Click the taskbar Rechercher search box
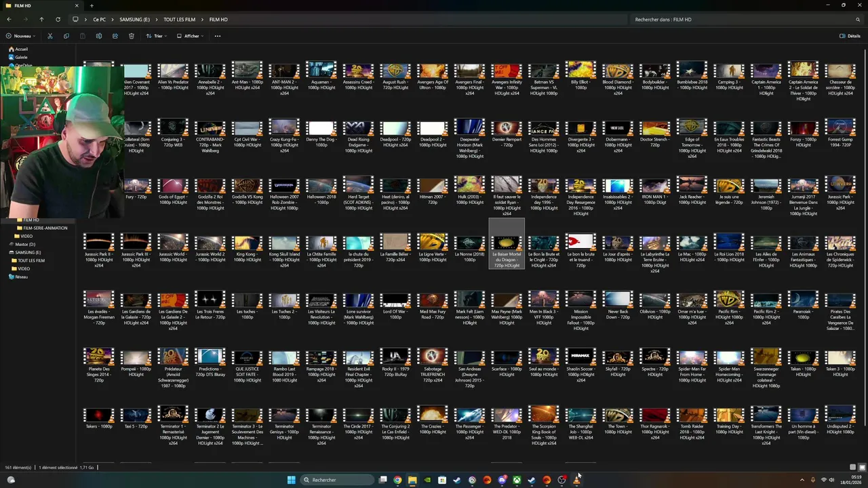868x488 pixels. click(x=337, y=480)
